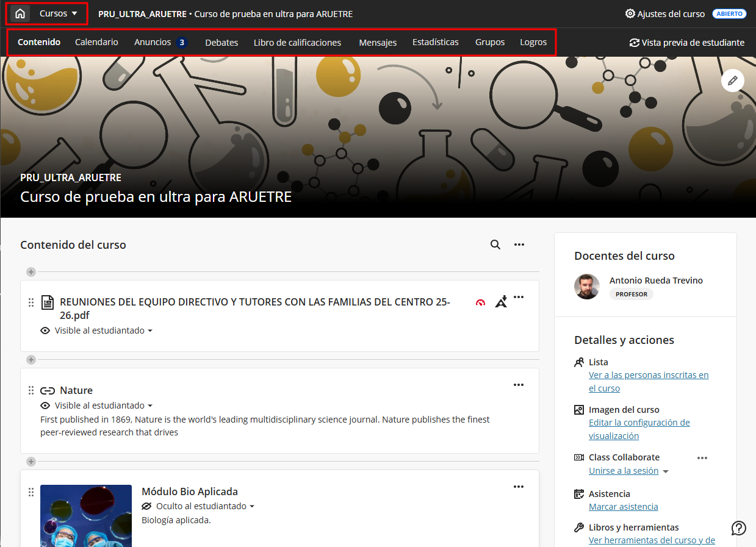Click plus button above REUNIONES PDF item

pyautogui.click(x=31, y=272)
